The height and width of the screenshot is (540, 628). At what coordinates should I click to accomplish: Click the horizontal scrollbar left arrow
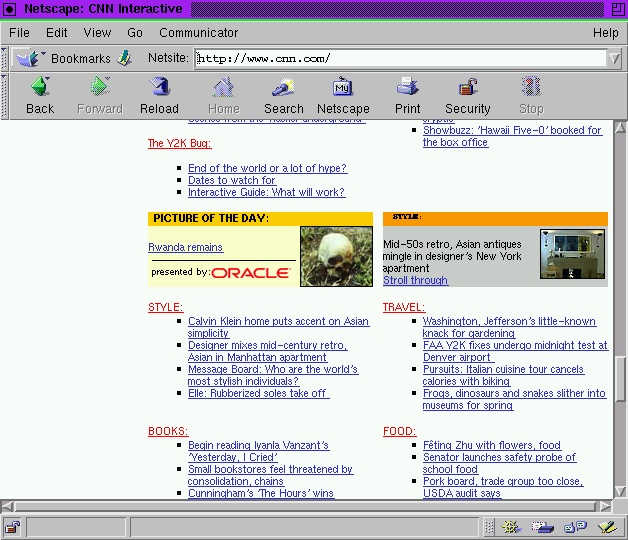click(7, 506)
